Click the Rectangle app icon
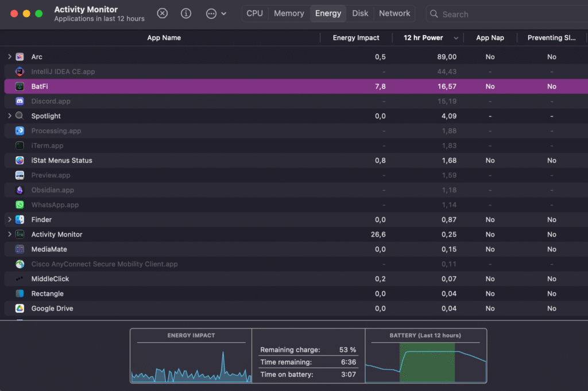588x391 pixels. pyautogui.click(x=20, y=293)
